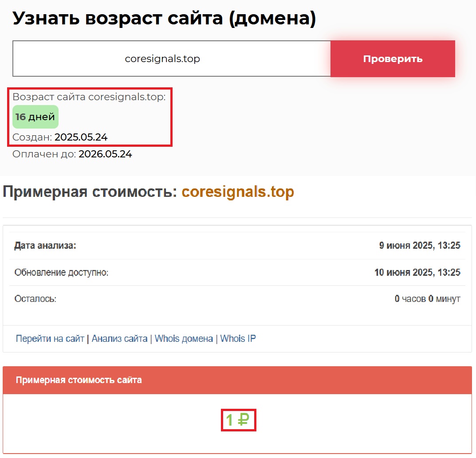The width and height of the screenshot is (476, 458).
Task: Click the Узнать возраст сайта (домена) heading
Action: pos(164,18)
